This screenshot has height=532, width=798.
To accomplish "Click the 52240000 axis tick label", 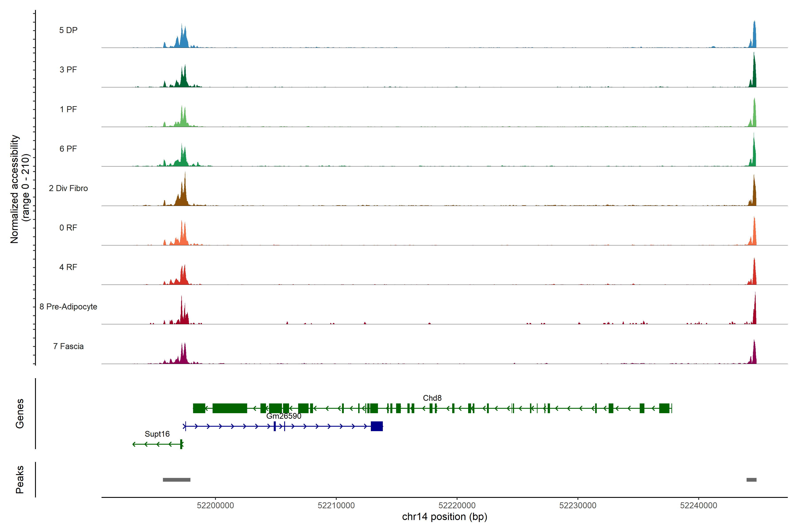I will click(x=699, y=506).
